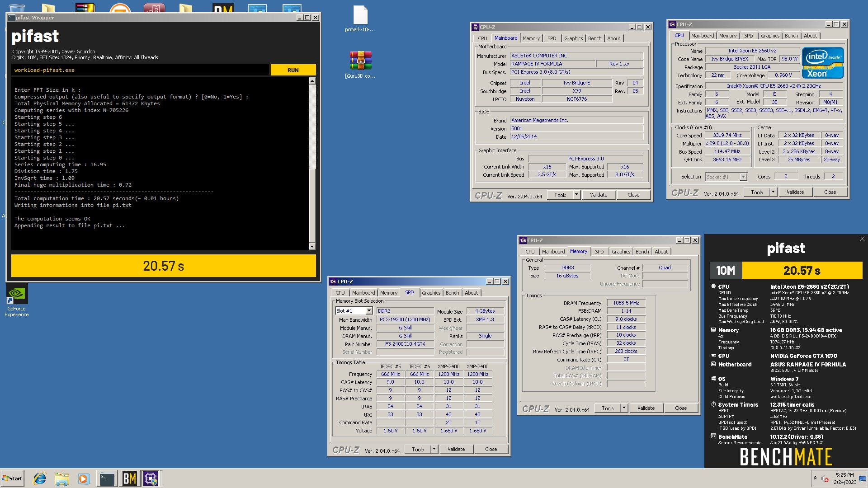Open the Socket #1 selection dropdown

coord(743,177)
